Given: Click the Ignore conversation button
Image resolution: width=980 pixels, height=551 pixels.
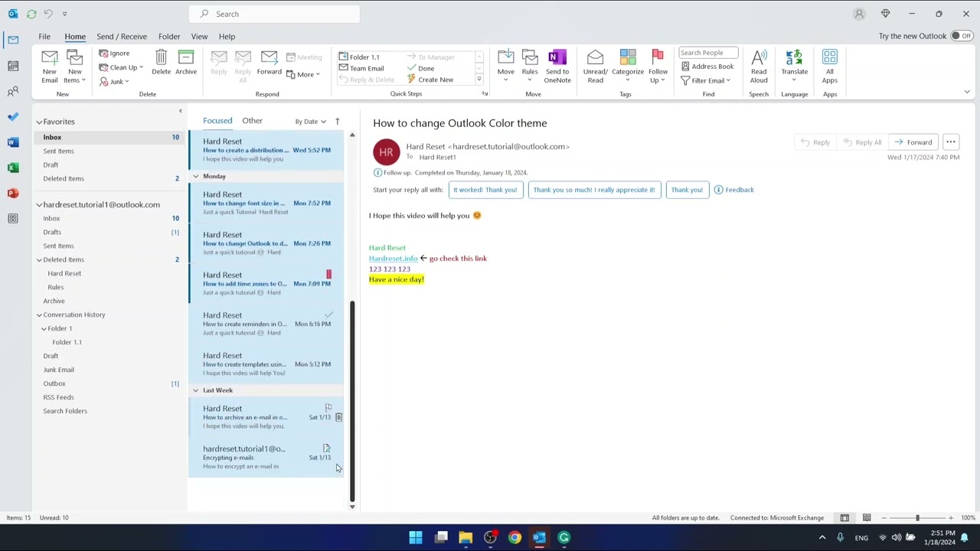Looking at the screenshot, I should 114,54.
